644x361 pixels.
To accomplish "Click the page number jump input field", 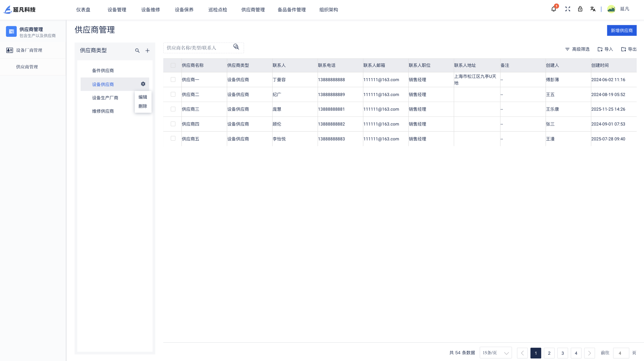I will pos(621,353).
